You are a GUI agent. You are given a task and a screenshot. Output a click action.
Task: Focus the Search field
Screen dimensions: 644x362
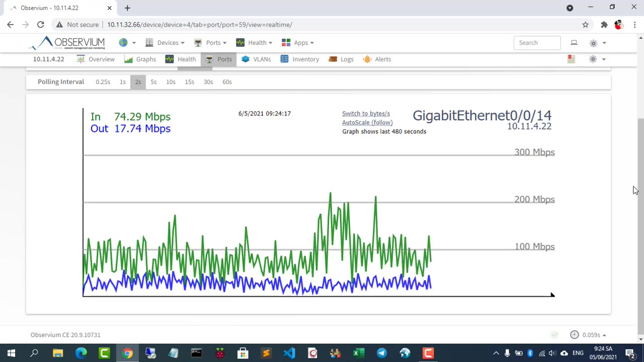click(537, 43)
